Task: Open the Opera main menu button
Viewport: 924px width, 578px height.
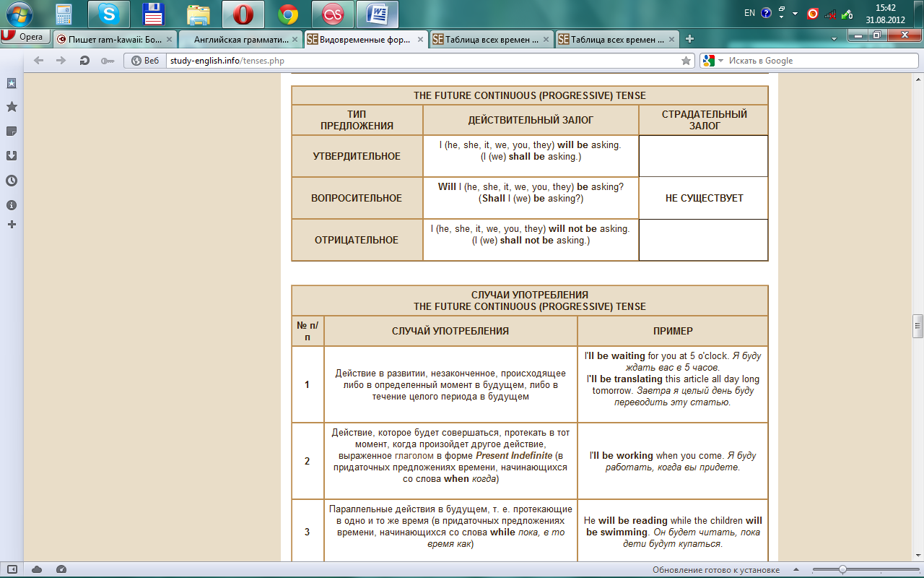Action: tap(26, 37)
